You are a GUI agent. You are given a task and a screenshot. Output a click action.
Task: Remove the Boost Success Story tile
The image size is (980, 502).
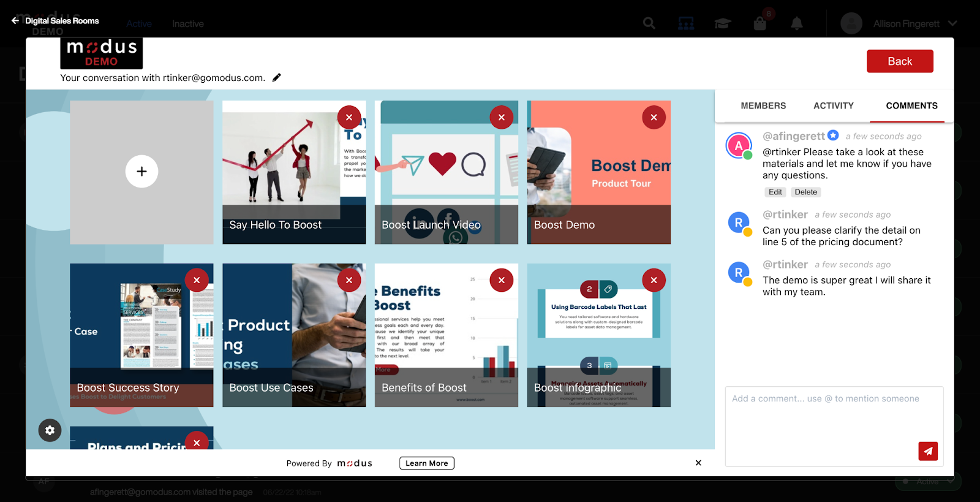[197, 280]
